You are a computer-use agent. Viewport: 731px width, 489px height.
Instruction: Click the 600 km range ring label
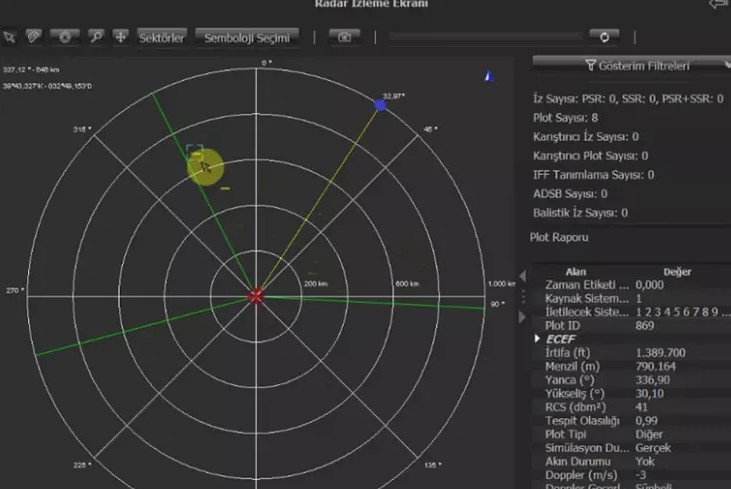tap(407, 283)
